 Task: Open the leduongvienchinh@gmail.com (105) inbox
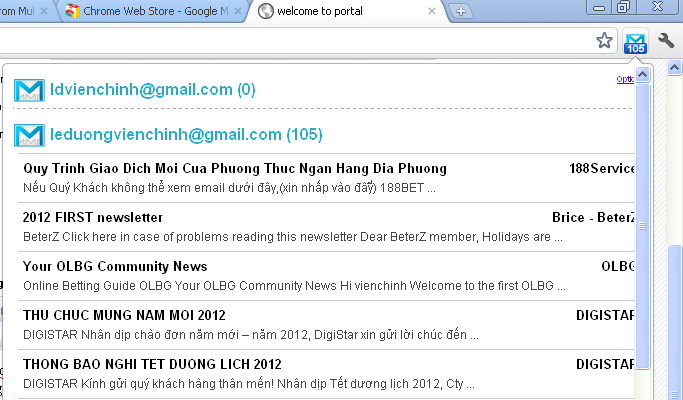pos(186,135)
